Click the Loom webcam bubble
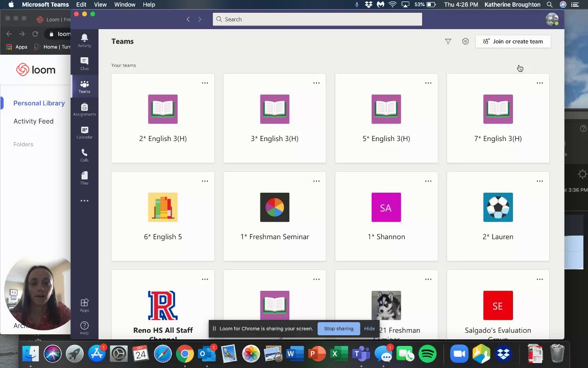Viewport: 588px width, 368px height. pos(37,293)
